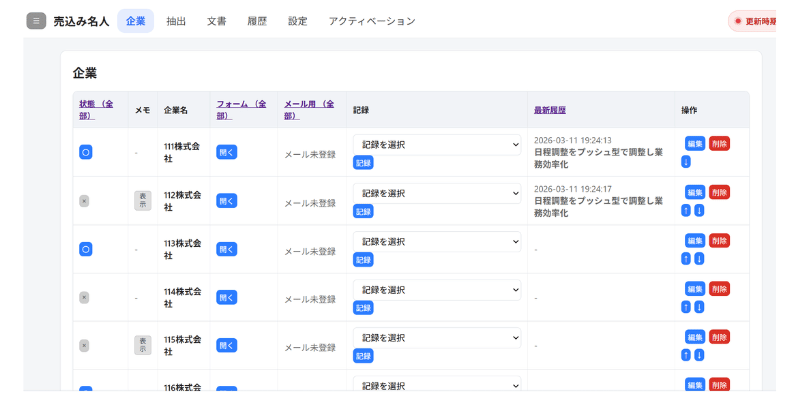Open the hamburger menu beside 売込み名人

click(36, 21)
